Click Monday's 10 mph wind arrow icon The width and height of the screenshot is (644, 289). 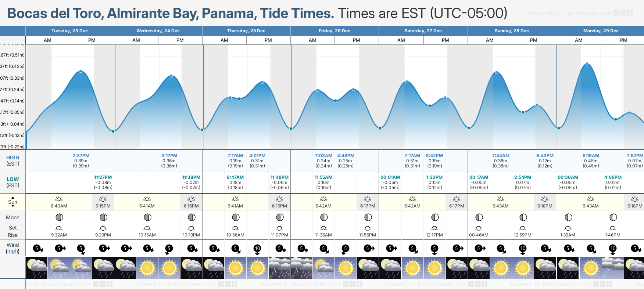613,249
